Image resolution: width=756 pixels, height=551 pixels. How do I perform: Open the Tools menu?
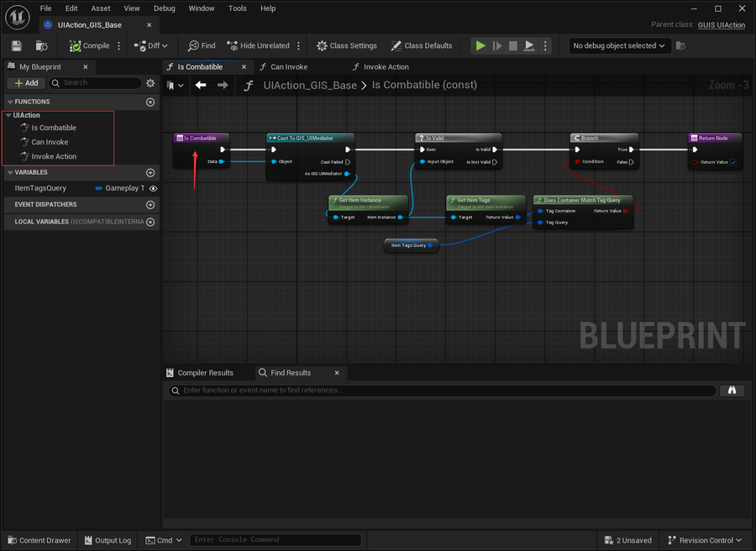(237, 8)
